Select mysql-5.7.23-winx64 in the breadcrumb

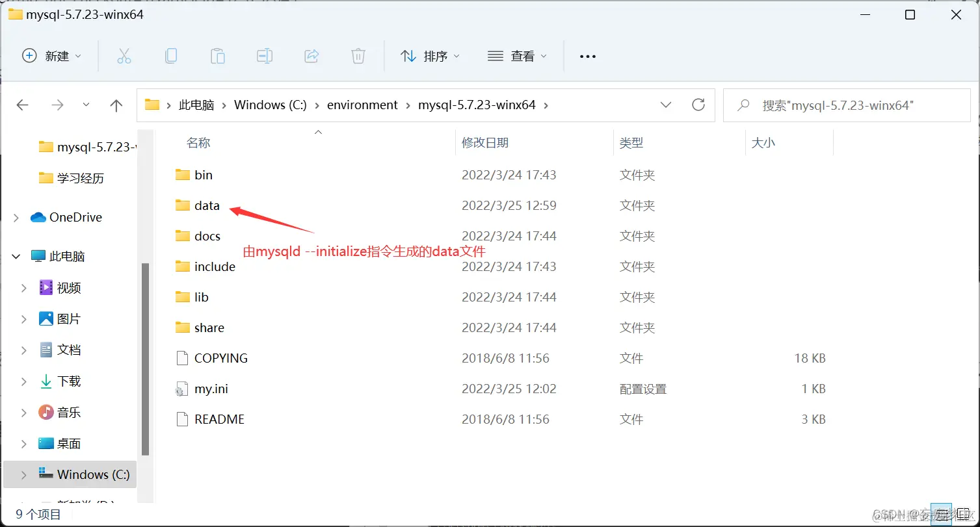pyautogui.click(x=477, y=105)
